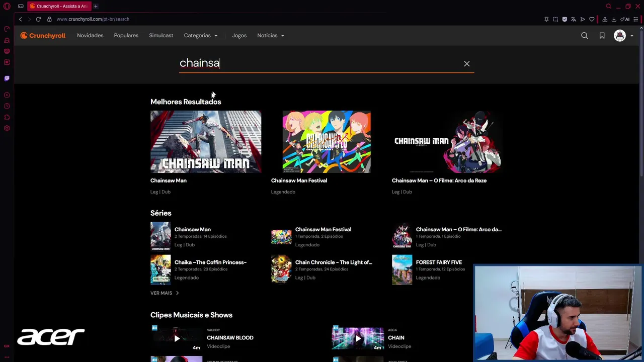The height and width of the screenshot is (362, 644).
Task: Open the Populares menu item
Action: (126, 36)
